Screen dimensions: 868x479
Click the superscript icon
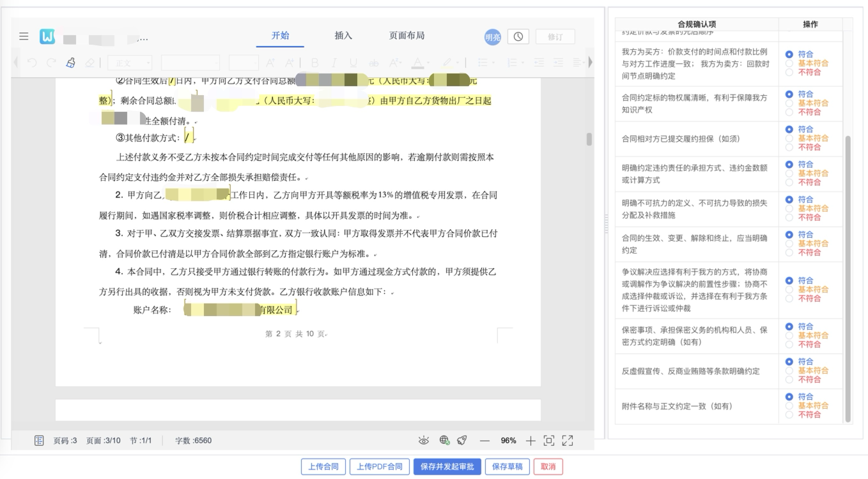point(394,63)
